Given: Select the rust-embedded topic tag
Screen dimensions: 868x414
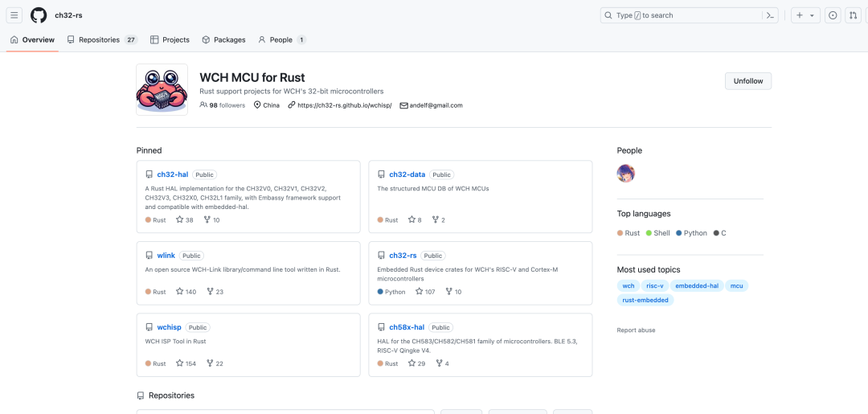Looking at the screenshot, I should (645, 301).
